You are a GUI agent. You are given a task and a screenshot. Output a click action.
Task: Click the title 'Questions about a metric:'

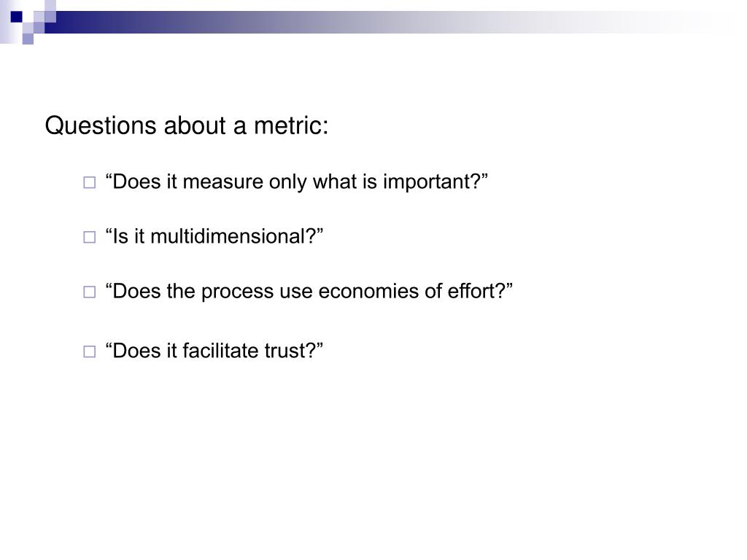pos(187,126)
